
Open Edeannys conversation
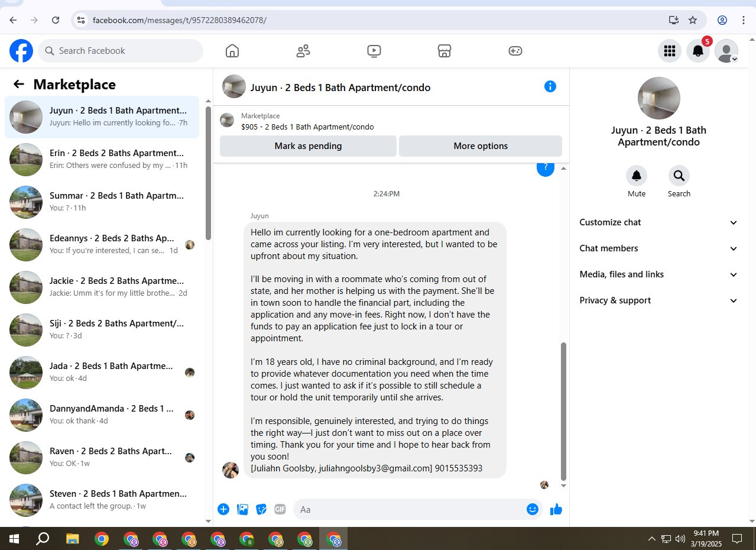tap(102, 245)
